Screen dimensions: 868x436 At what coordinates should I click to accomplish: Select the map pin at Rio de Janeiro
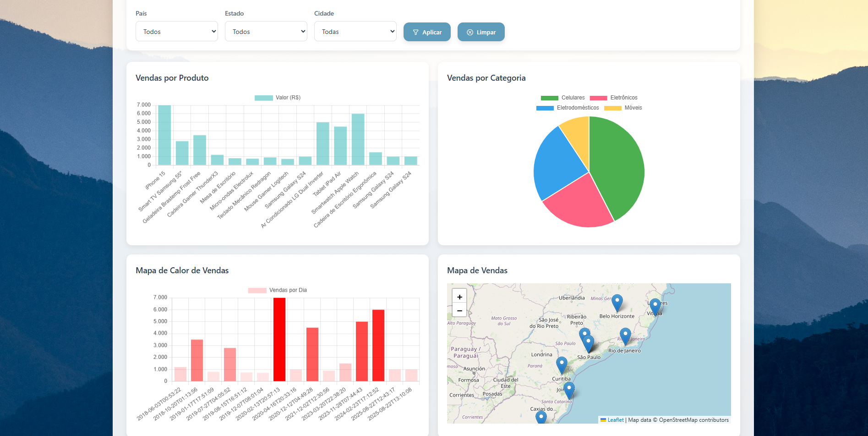625,336
